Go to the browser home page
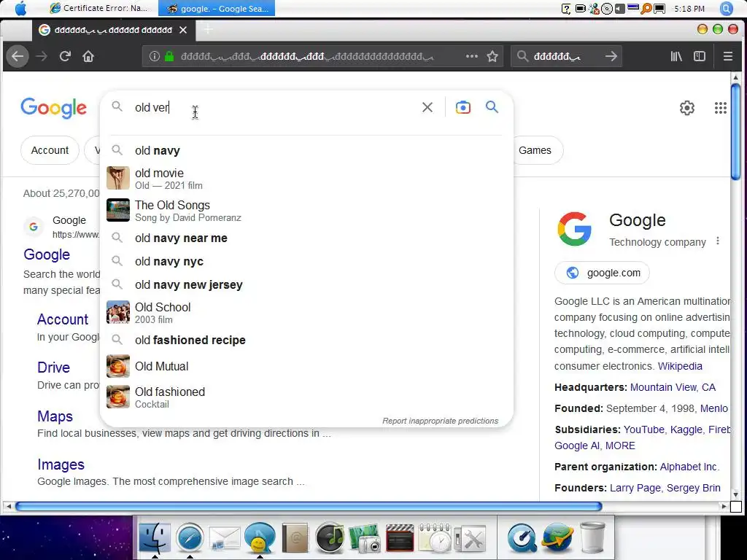747x560 pixels. [88, 57]
